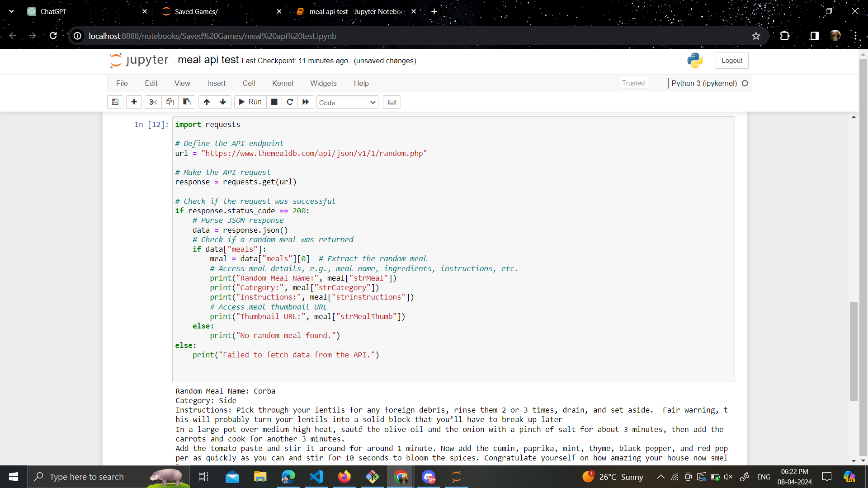Move the selected cell up

[207, 102]
